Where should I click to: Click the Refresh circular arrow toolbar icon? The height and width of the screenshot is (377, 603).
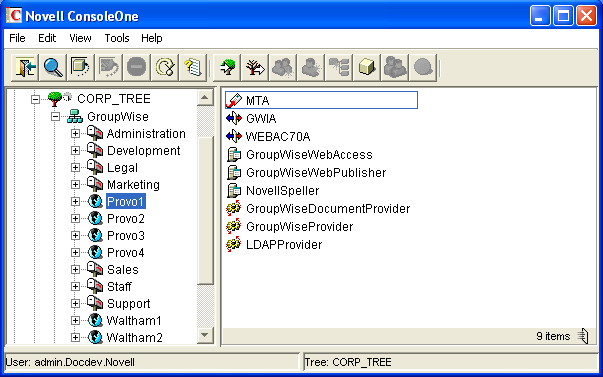pos(165,68)
